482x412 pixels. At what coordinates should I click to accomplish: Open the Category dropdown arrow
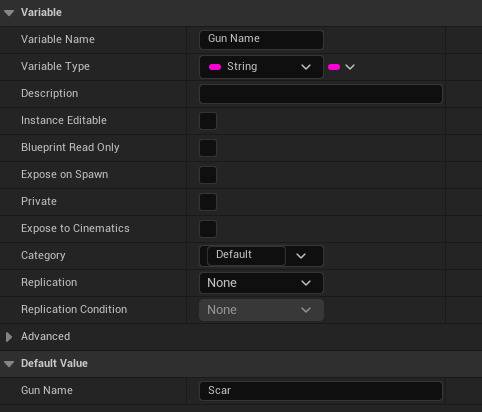(301, 256)
